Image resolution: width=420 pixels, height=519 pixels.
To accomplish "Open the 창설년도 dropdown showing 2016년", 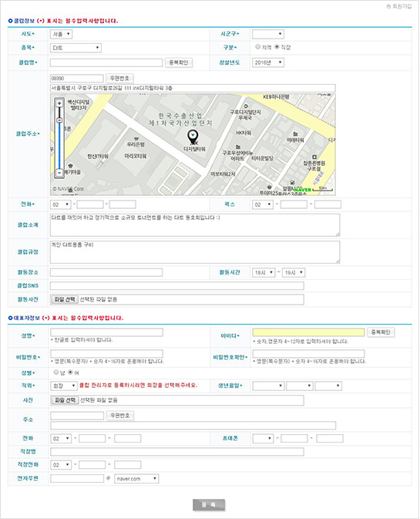I will pos(268,62).
